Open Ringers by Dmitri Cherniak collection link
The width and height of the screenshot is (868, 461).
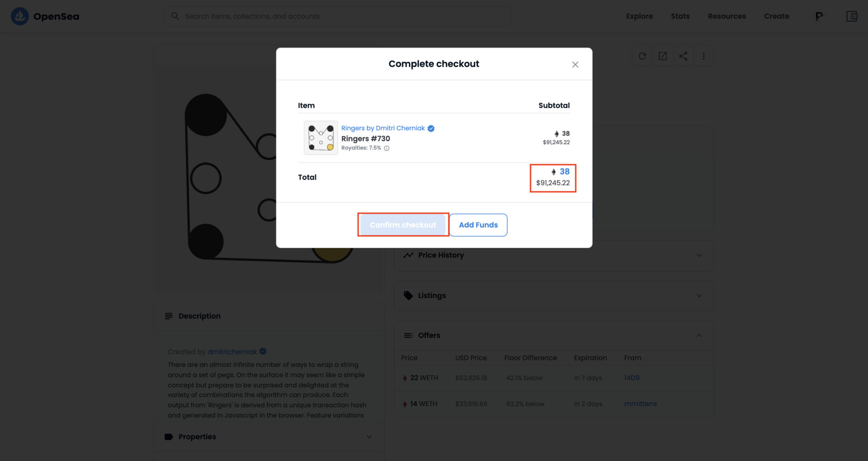click(x=383, y=128)
